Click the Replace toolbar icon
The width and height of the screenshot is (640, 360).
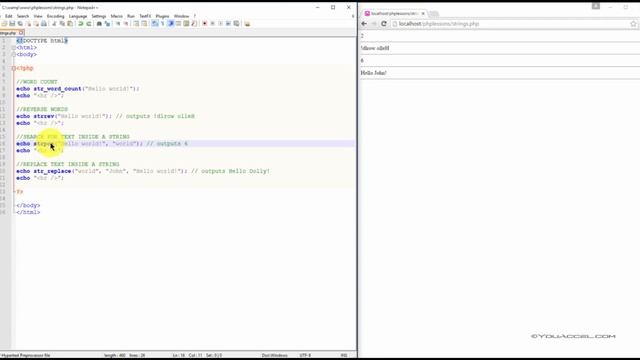tap(107, 24)
